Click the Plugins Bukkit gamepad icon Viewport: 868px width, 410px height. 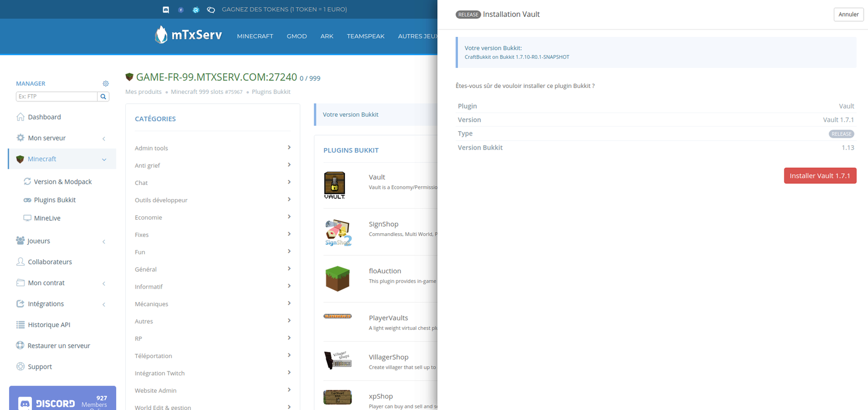point(27,200)
